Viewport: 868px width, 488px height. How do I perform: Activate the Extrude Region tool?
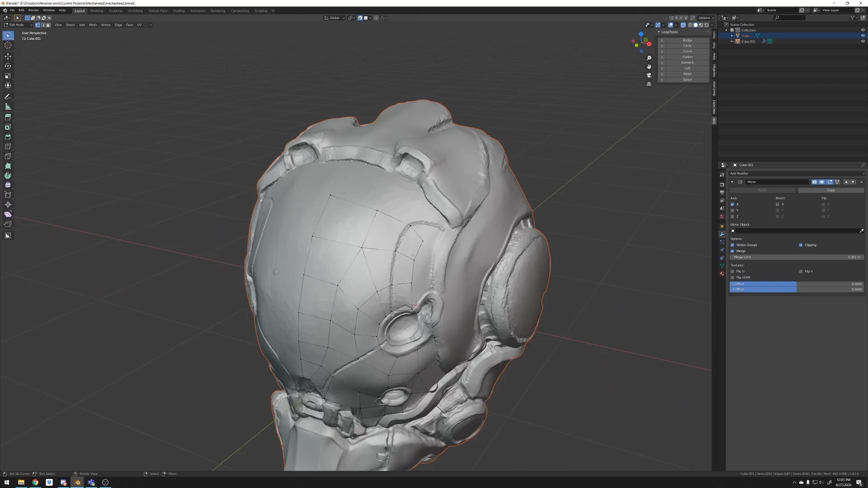[x=8, y=117]
